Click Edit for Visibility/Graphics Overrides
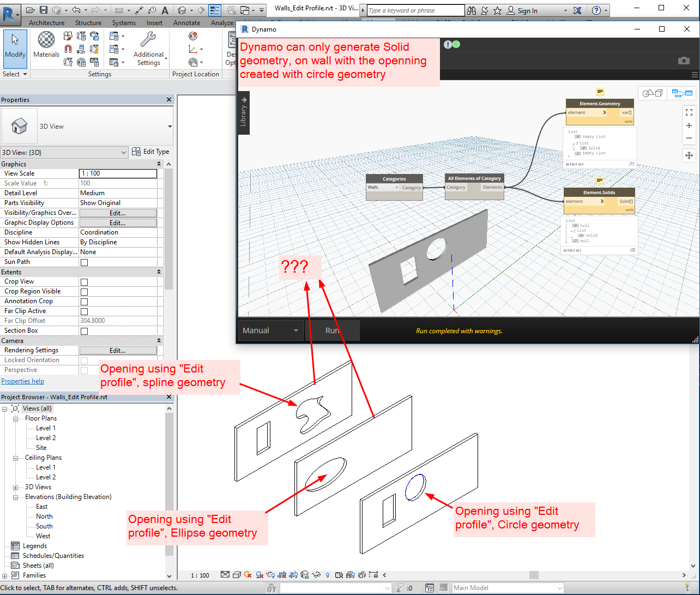700x595 pixels. pos(118,213)
